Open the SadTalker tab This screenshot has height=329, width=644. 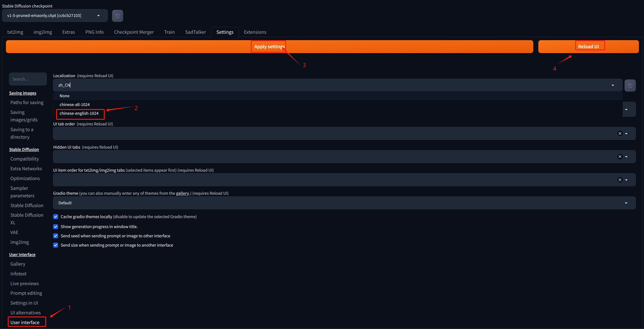[x=195, y=32]
